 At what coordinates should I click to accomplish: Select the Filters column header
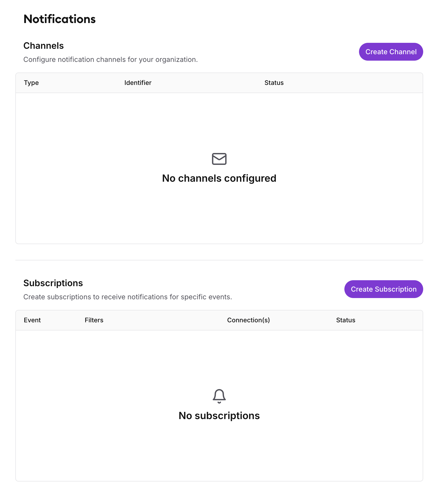click(94, 320)
